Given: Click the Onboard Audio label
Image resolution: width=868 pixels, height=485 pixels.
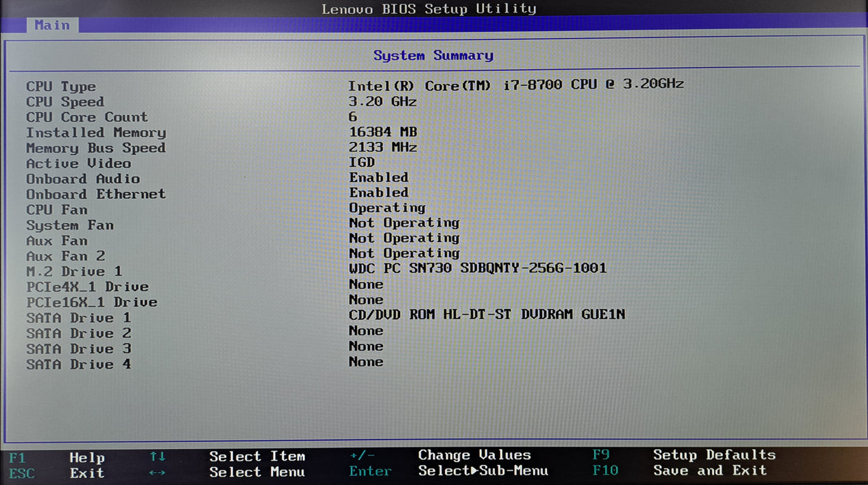Looking at the screenshot, I should [x=83, y=179].
